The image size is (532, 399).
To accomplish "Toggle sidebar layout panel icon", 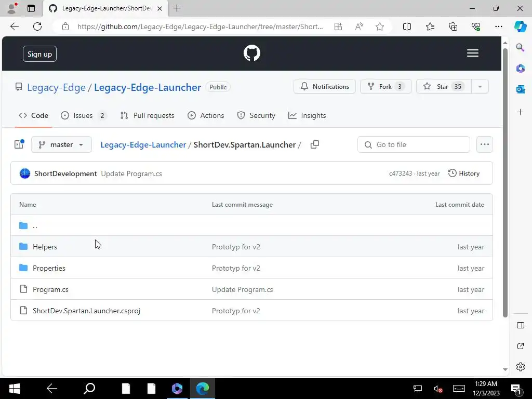I will [x=520, y=325].
